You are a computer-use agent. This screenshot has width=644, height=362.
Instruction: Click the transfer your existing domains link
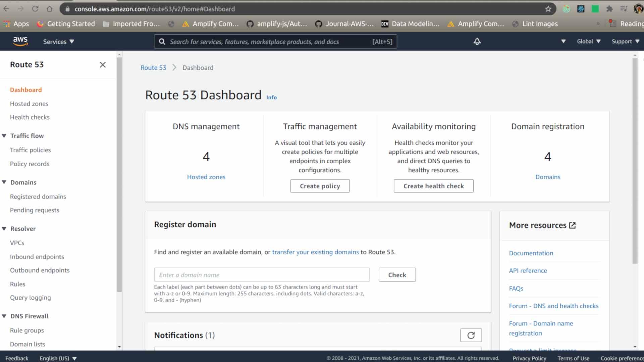tap(315, 252)
